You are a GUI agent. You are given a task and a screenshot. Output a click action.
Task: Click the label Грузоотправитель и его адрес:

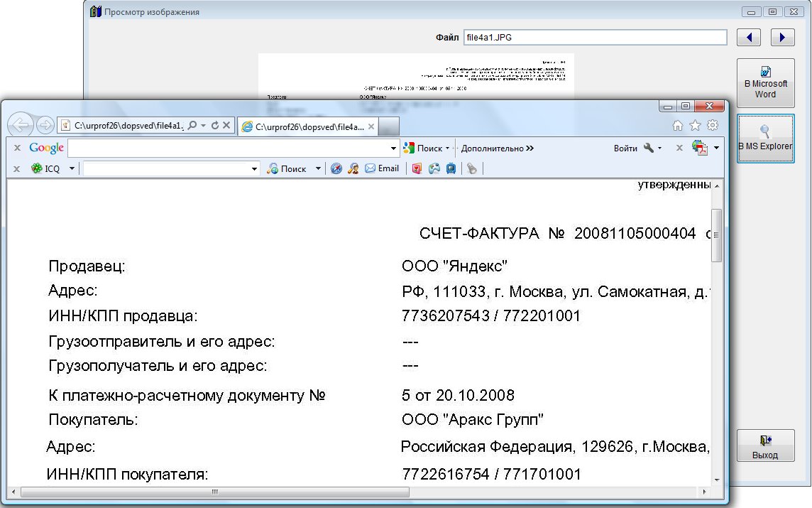point(162,342)
